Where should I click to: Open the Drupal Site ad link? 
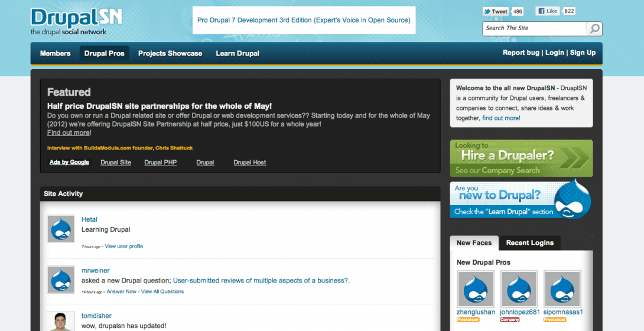[x=116, y=163]
